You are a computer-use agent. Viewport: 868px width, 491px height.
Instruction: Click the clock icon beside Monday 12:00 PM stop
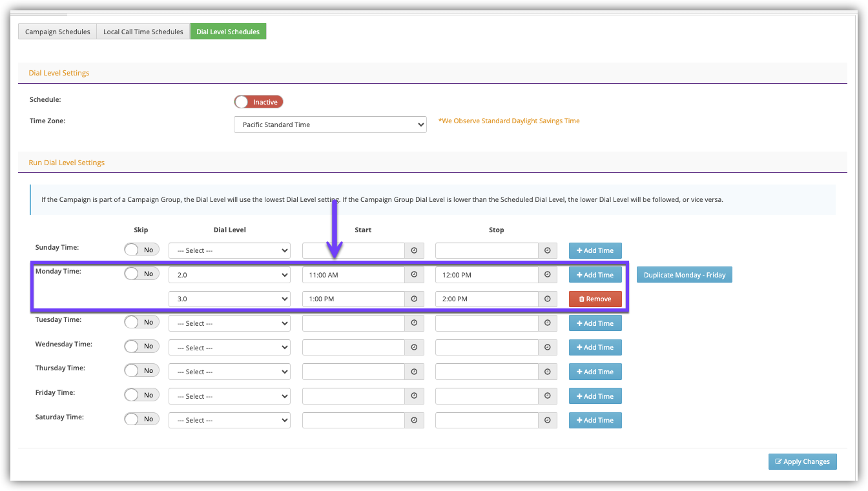[x=548, y=275]
